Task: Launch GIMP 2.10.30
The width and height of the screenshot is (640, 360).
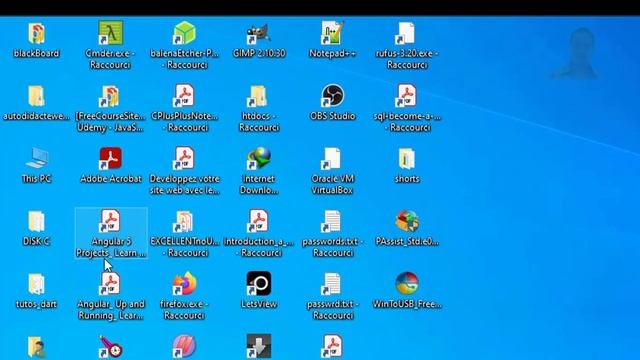Action: (x=259, y=33)
